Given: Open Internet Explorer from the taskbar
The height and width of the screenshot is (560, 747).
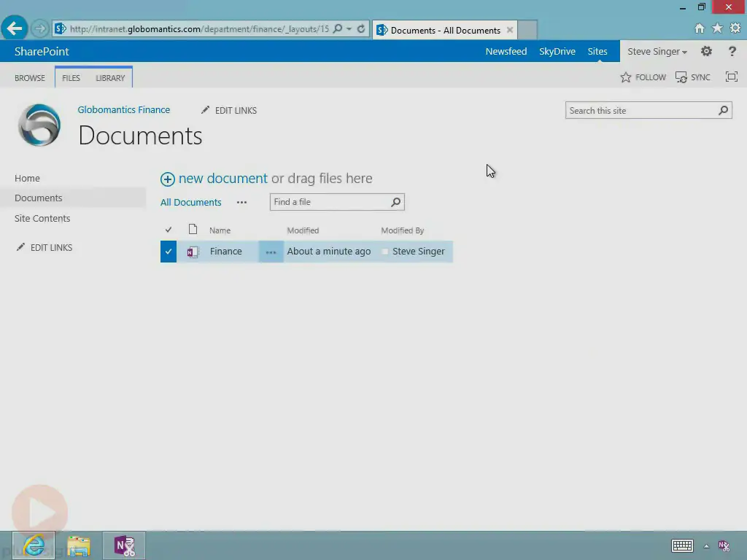Looking at the screenshot, I should (x=34, y=545).
